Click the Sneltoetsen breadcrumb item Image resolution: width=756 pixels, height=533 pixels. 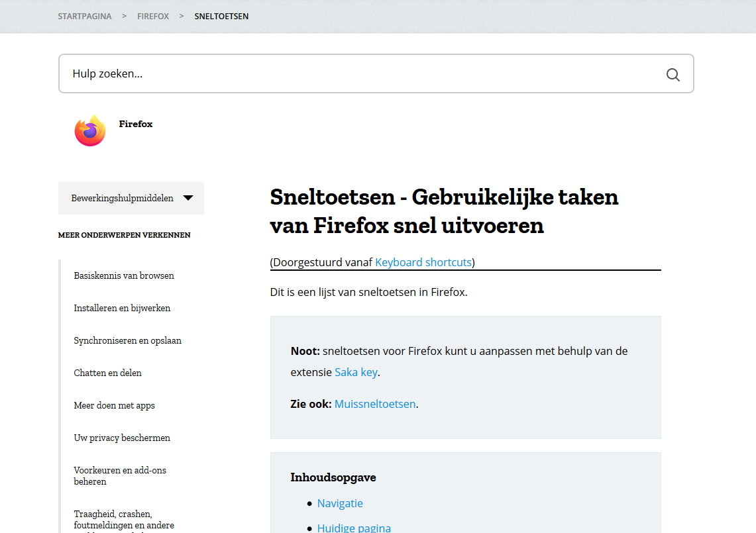221,17
